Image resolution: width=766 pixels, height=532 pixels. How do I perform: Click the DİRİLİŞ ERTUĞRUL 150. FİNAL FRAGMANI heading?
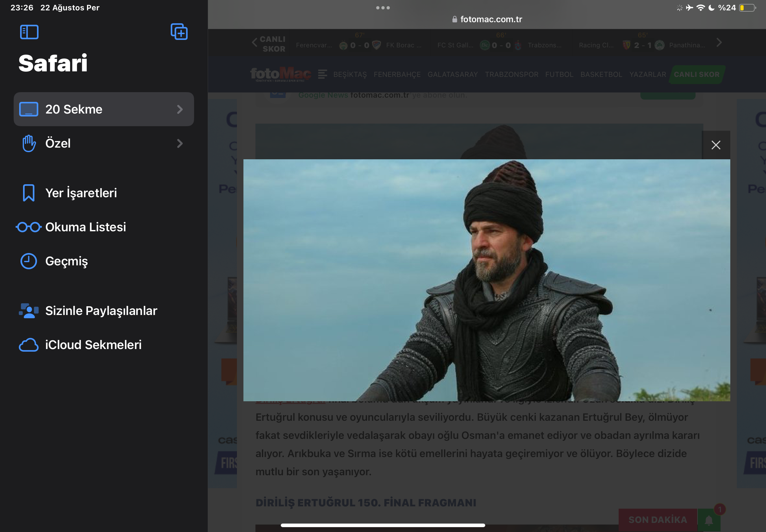pyautogui.click(x=365, y=503)
